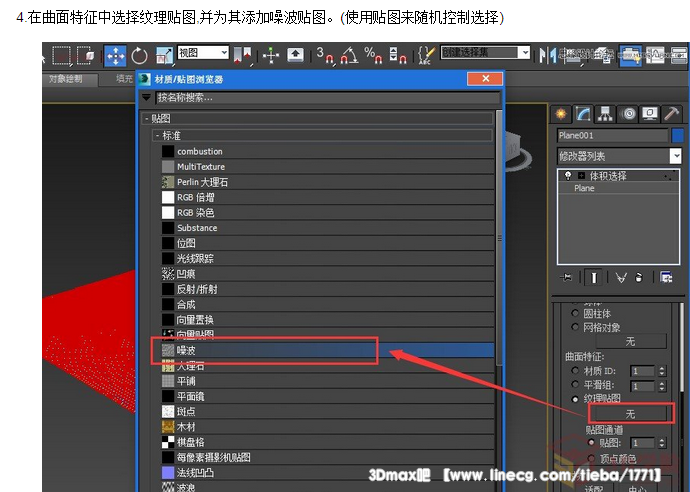Select the MultiTexture map
Screen dimensions: 690x492
pyautogui.click(x=327, y=167)
